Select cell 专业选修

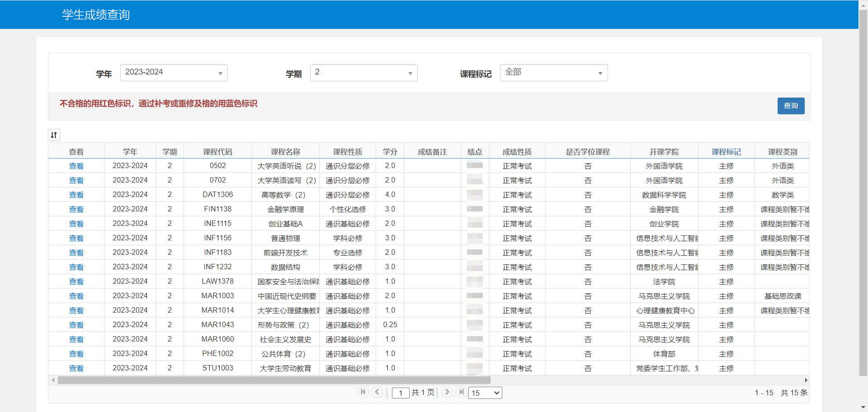[x=348, y=253]
